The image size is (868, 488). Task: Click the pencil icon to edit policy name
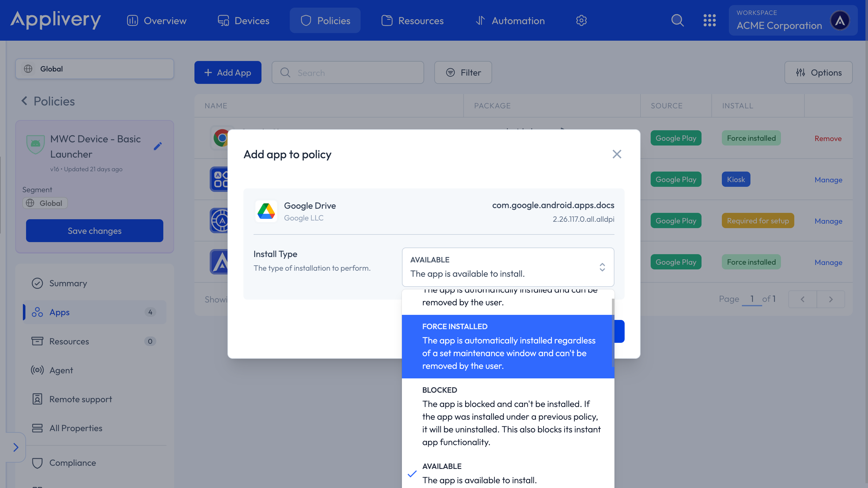158,146
